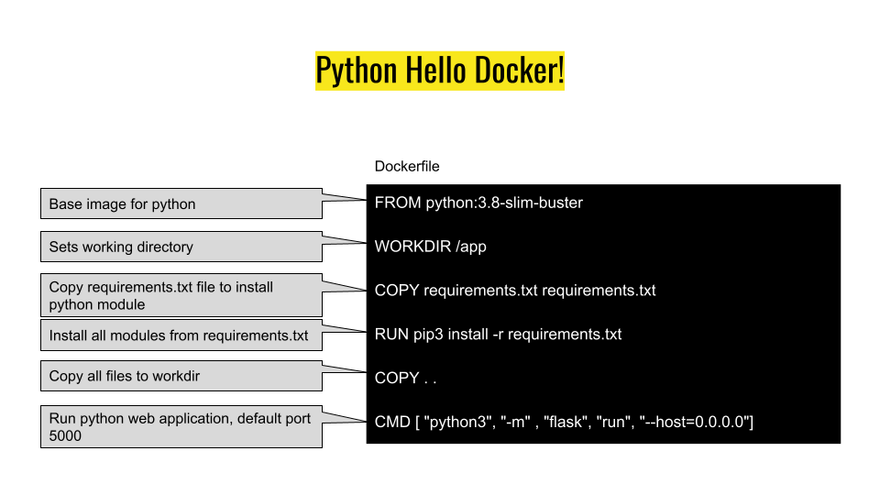Click the "COPY . ." code line
Screen dimensions: 880x495
pos(405,379)
